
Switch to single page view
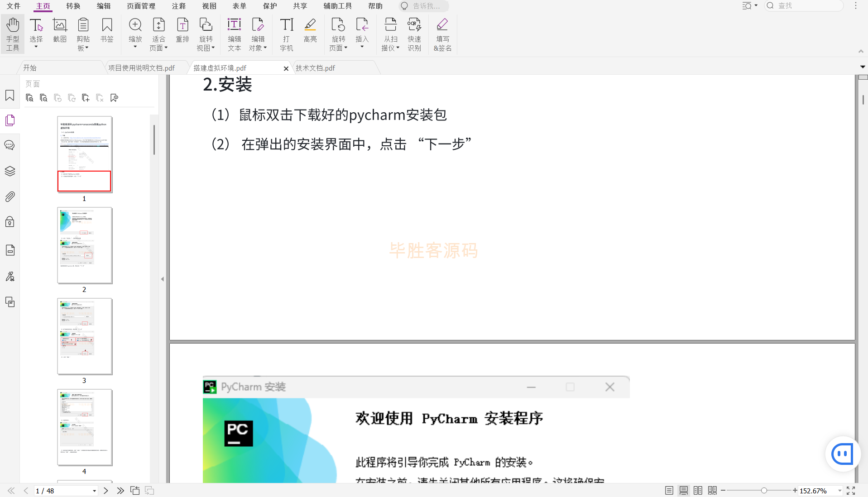pos(669,491)
